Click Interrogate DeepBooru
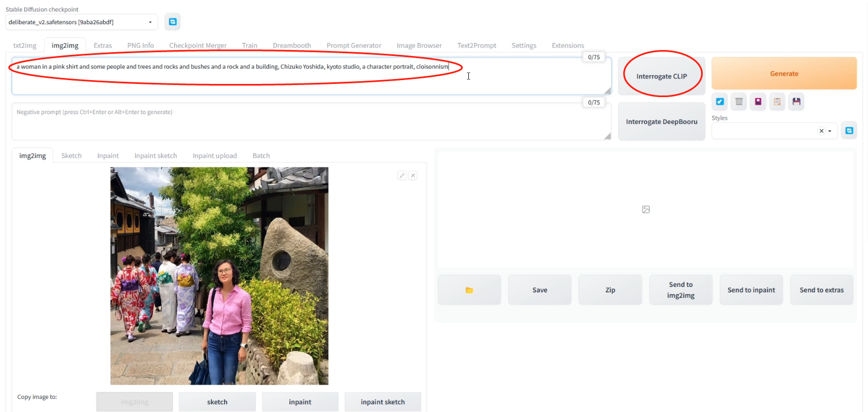 pyautogui.click(x=661, y=122)
